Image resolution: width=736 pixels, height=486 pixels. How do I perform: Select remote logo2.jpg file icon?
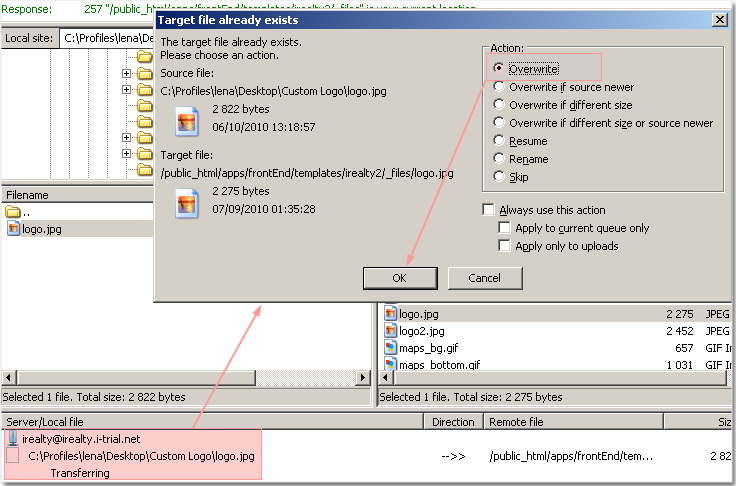pyautogui.click(x=390, y=331)
